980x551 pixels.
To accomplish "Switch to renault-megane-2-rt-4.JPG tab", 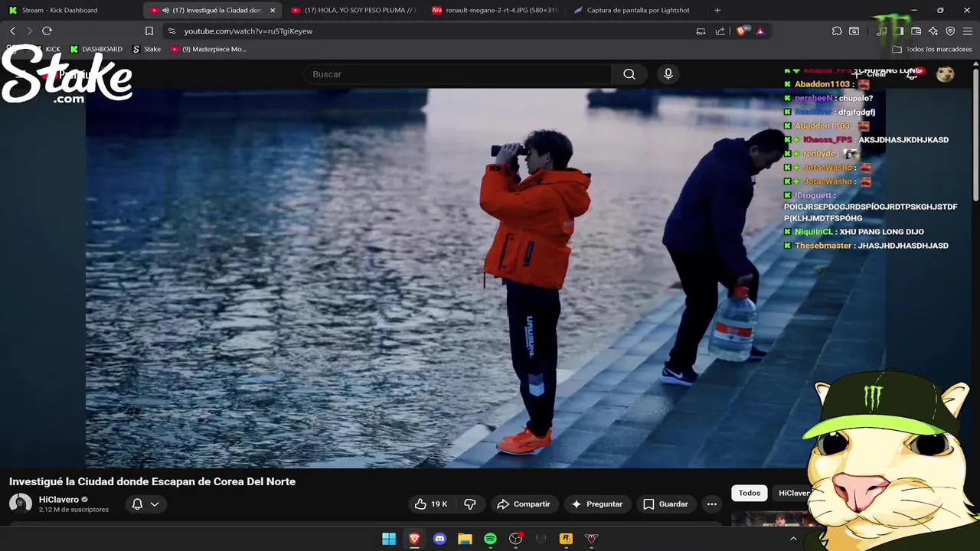I will (x=495, y=10).
